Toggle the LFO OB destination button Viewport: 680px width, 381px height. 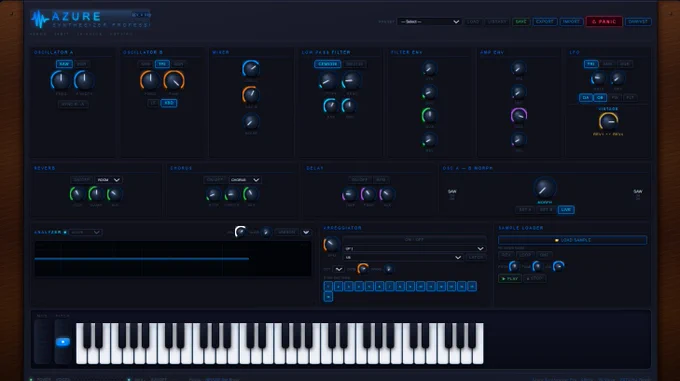(600, 98)
